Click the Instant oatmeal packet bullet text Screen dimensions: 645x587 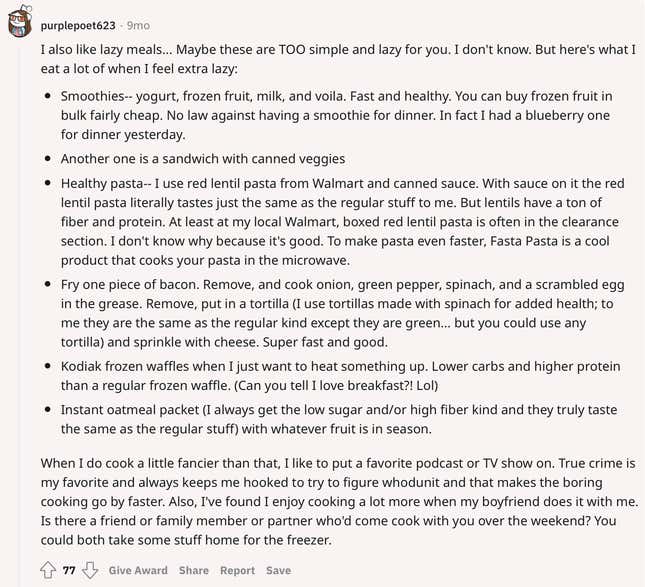(339, 419)
